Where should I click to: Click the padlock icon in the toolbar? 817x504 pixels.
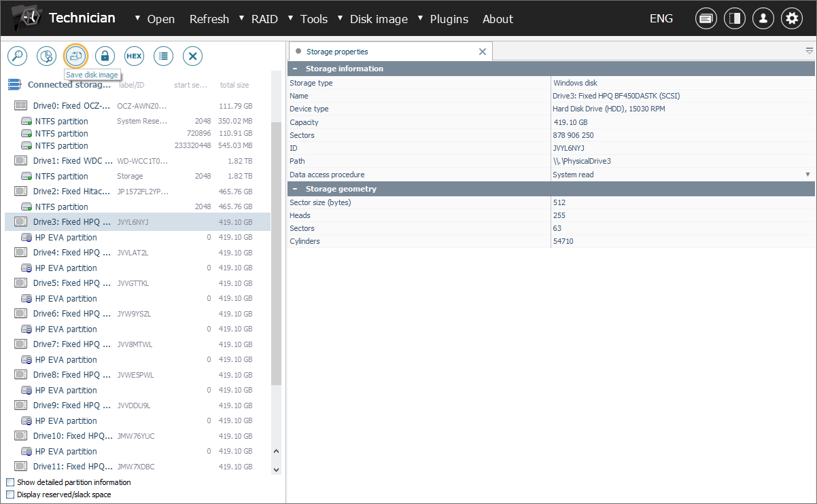click(105, 56)
